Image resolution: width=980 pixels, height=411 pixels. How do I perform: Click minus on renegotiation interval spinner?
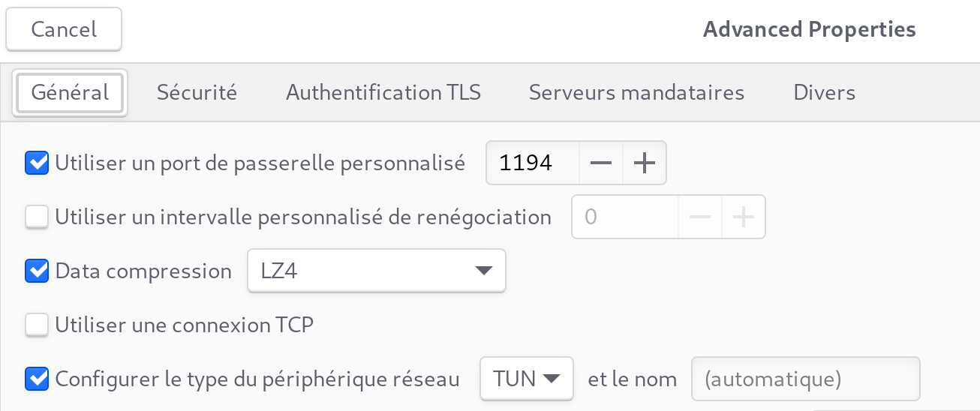tap(700, 217)
